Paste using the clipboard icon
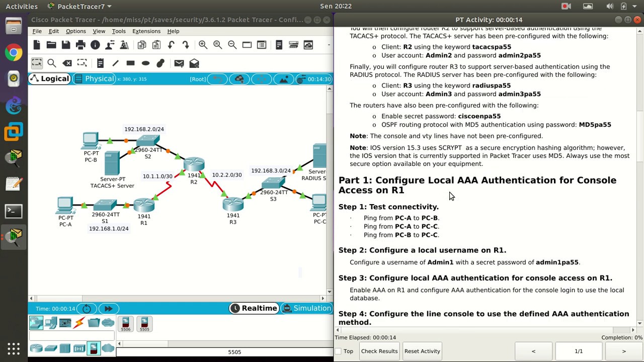The width and height of the screenshot is (644, 362). (156, 45)
